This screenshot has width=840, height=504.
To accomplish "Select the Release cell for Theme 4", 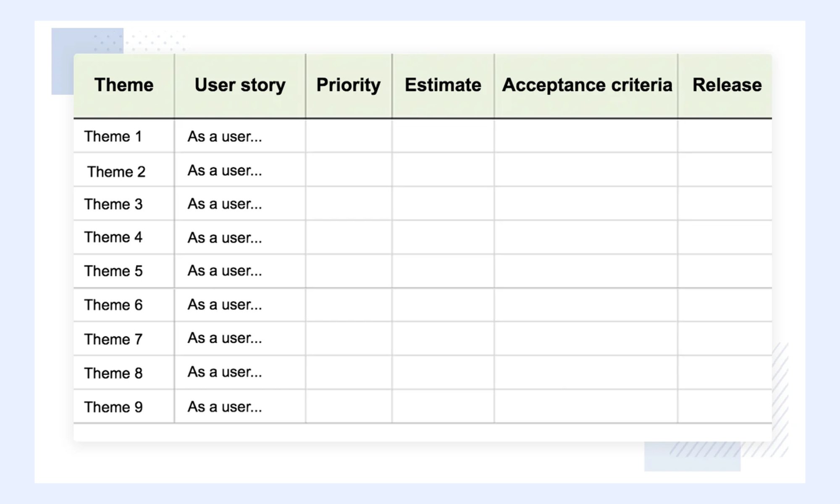I will tap(725, 237).
